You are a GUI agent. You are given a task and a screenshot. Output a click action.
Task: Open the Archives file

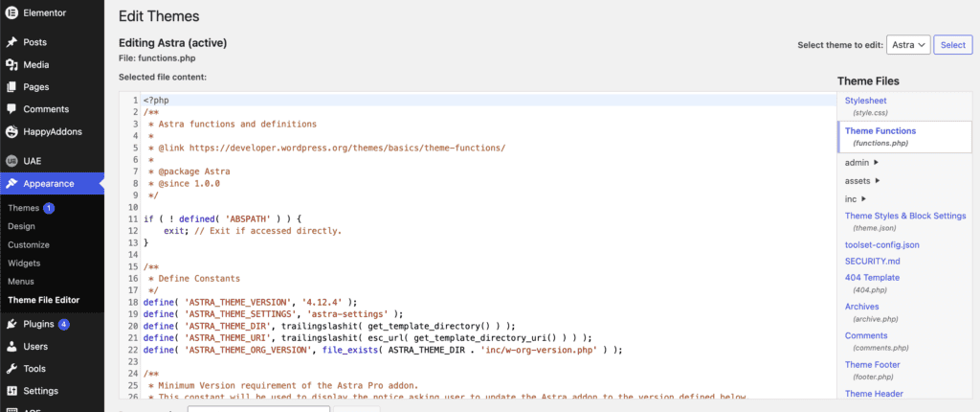click(862, 307)
